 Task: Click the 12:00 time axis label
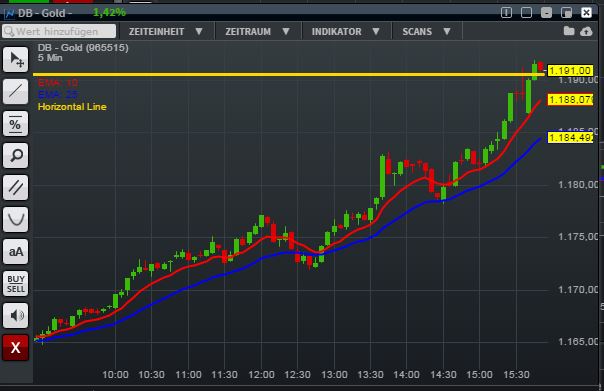(x=261, y=374)
